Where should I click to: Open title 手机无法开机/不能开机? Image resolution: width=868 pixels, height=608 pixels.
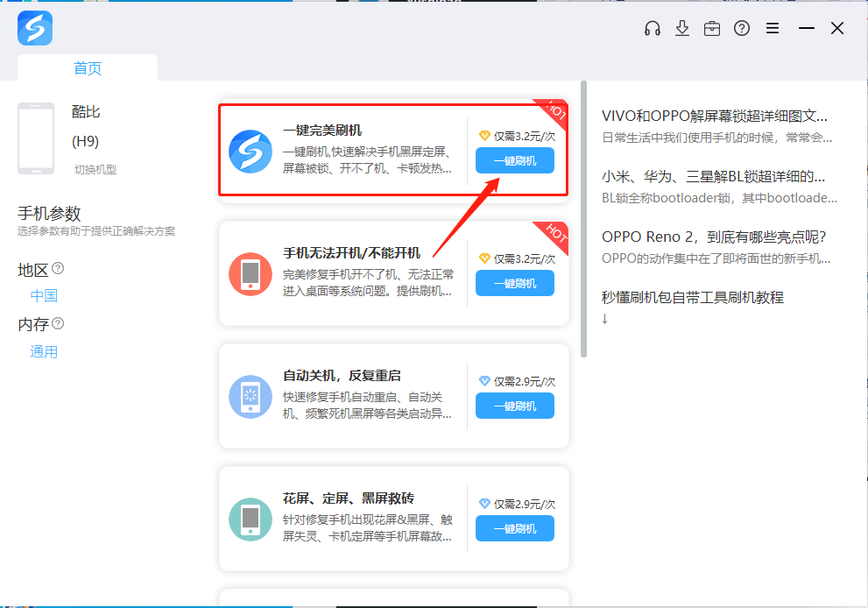click(351, 253)
